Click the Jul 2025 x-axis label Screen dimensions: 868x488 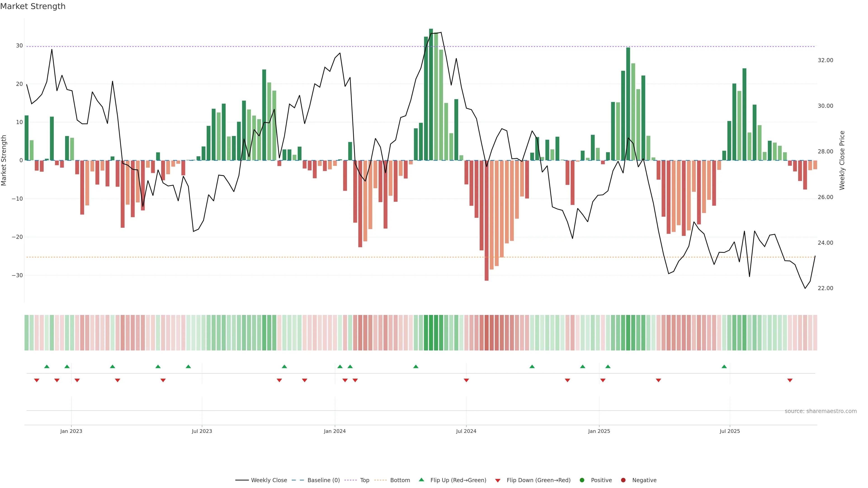pyautogui.click(x=729, y=431)
